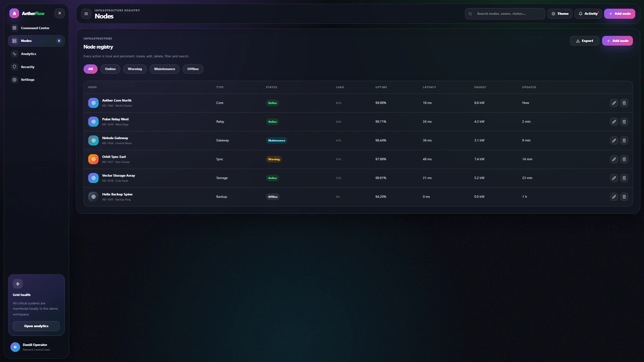
Task: Export the node registry
Action: click(584, 41)
